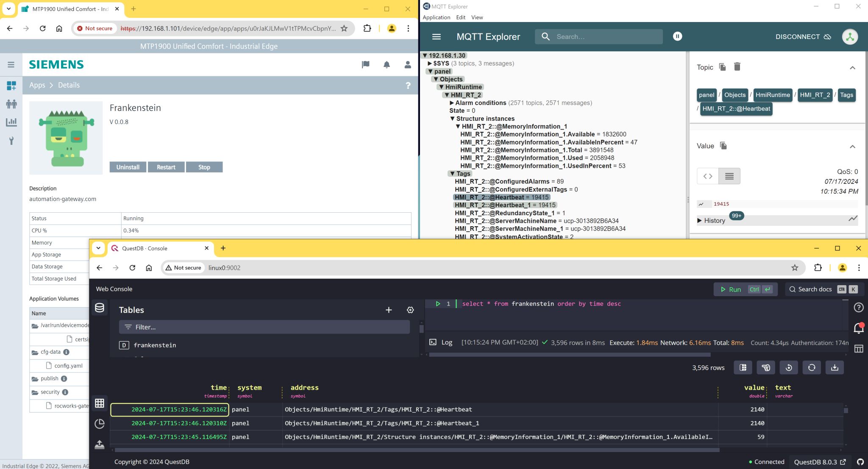The image size is (868, 469).
Task: Collapse 192.168.1.30 root node
Action: 425,56
